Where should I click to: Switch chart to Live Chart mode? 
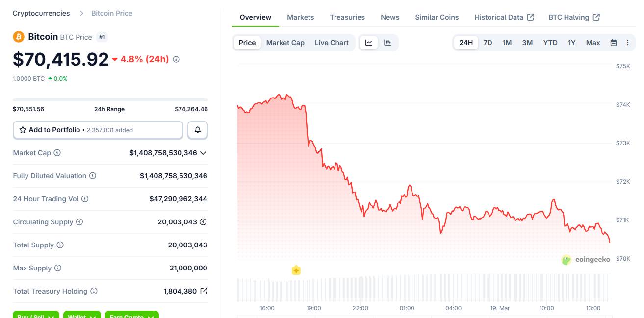[x=332, y=43]
